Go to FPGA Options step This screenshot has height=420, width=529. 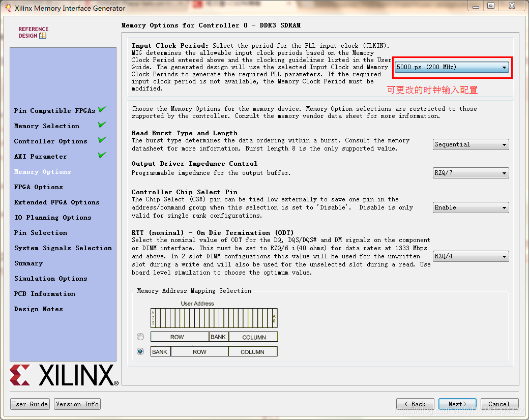click(x=39, y=187)
